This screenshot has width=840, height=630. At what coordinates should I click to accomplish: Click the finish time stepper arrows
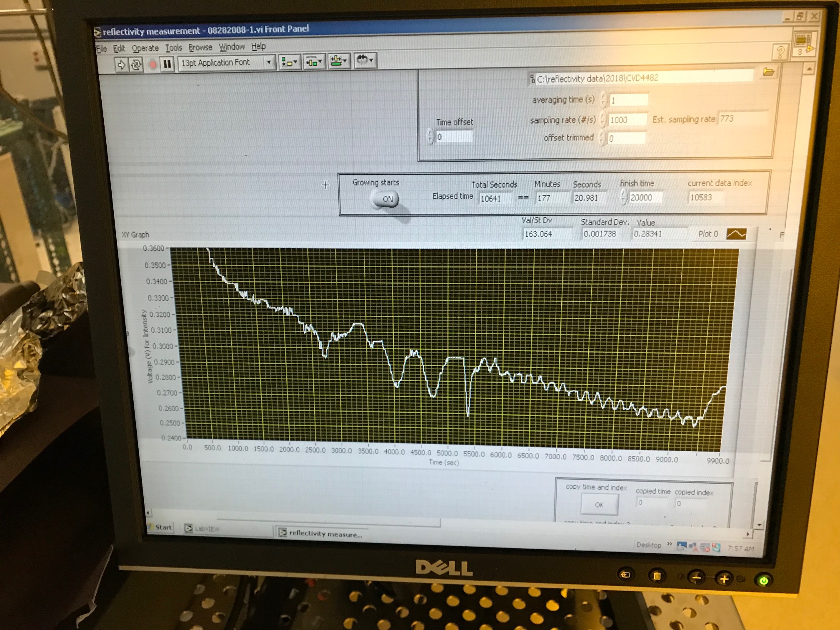point(623,197)
